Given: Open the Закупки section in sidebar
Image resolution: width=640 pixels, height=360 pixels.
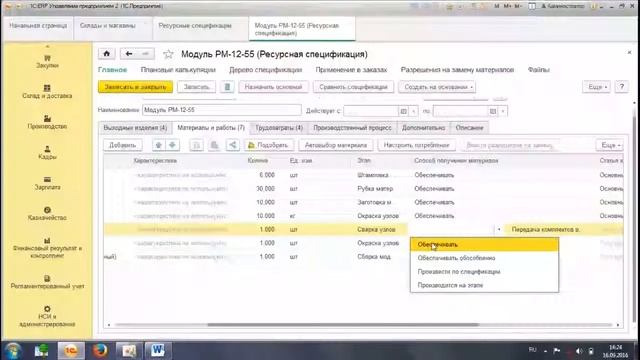Looking at the screenshot, I should [x=47, y=62].
